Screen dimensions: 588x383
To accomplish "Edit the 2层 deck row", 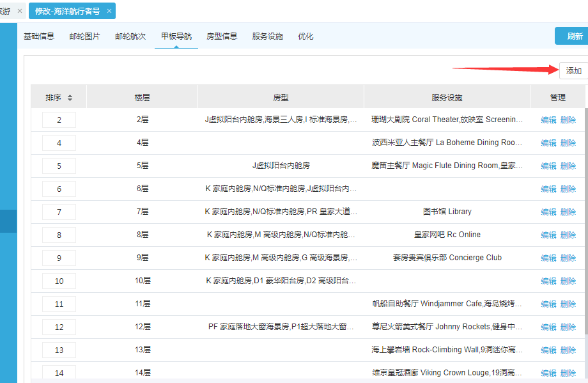I will click(548, 120).
